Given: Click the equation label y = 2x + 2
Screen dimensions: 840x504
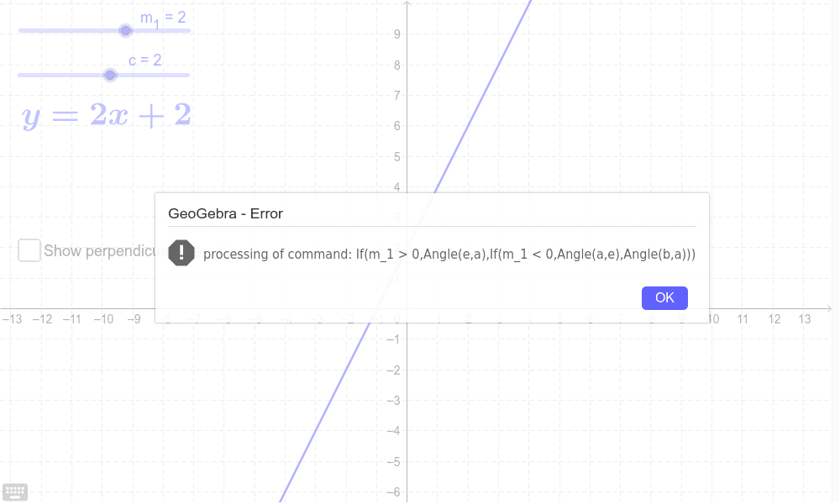Looking at the screenshot, I should click(x=106, y=115).
